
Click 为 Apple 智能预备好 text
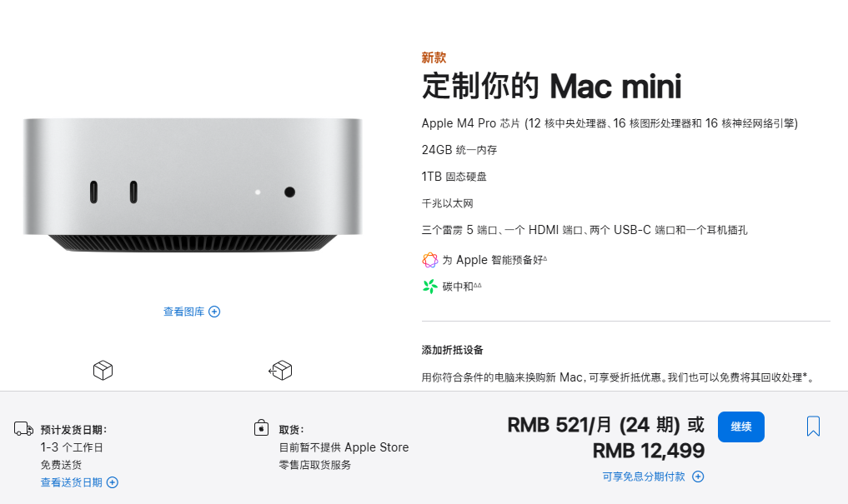[492, 260]
